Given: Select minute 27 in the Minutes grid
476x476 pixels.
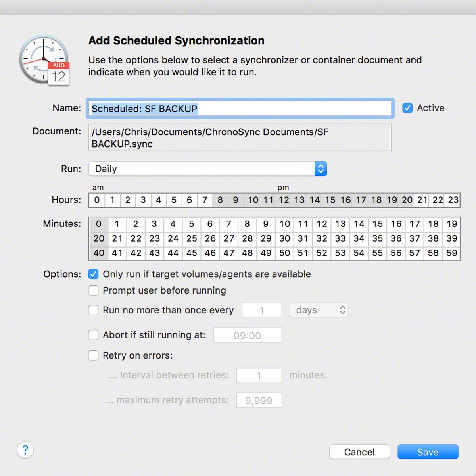Looking at the screenshot, I should point(229,238).
